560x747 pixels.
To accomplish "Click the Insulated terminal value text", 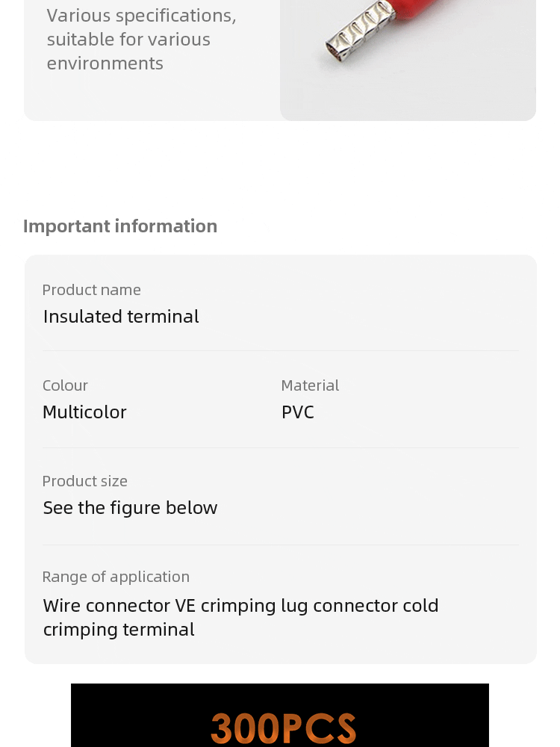I will point(121,316).
